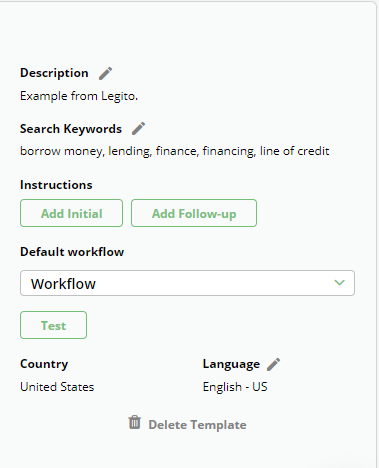Edit the Language via its pencil icon
Screen dimensions: 379x468
tap(274, 364)
